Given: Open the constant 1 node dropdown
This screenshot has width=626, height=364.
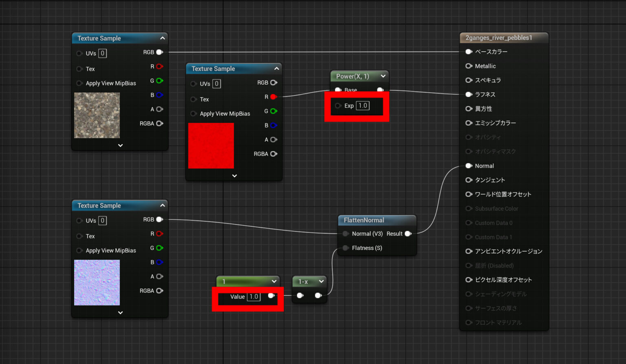Looking at the screenshot, I should pyautogui.click(x=275, y=281).
